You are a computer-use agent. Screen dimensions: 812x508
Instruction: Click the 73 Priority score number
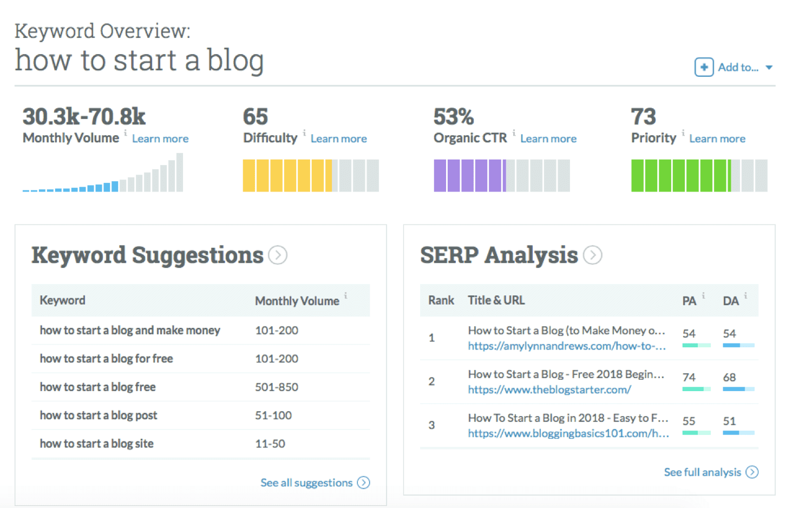[x=644, y=116]
